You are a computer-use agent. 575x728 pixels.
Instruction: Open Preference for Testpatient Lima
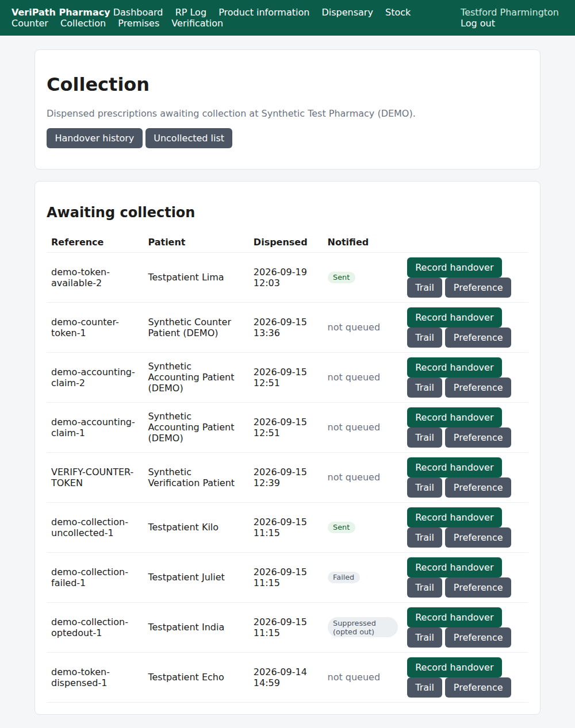click(478, 287)
